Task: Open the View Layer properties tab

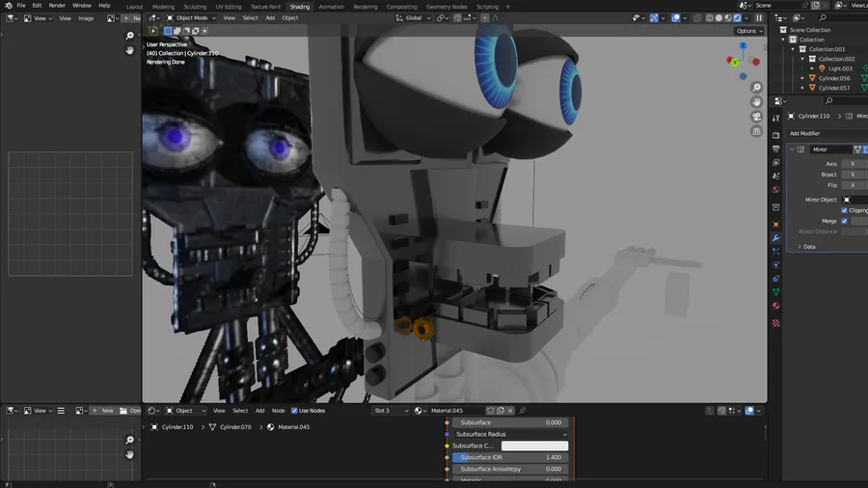Action: coord(775,163)
